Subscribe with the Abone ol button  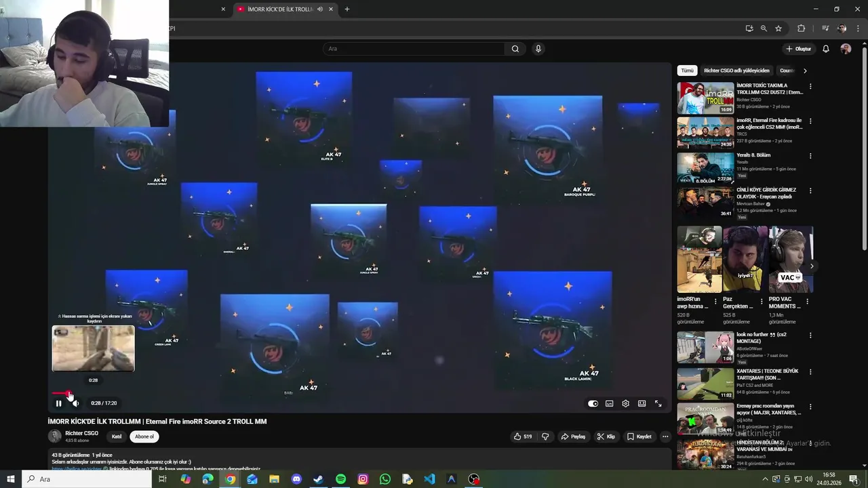click(144, 436)
